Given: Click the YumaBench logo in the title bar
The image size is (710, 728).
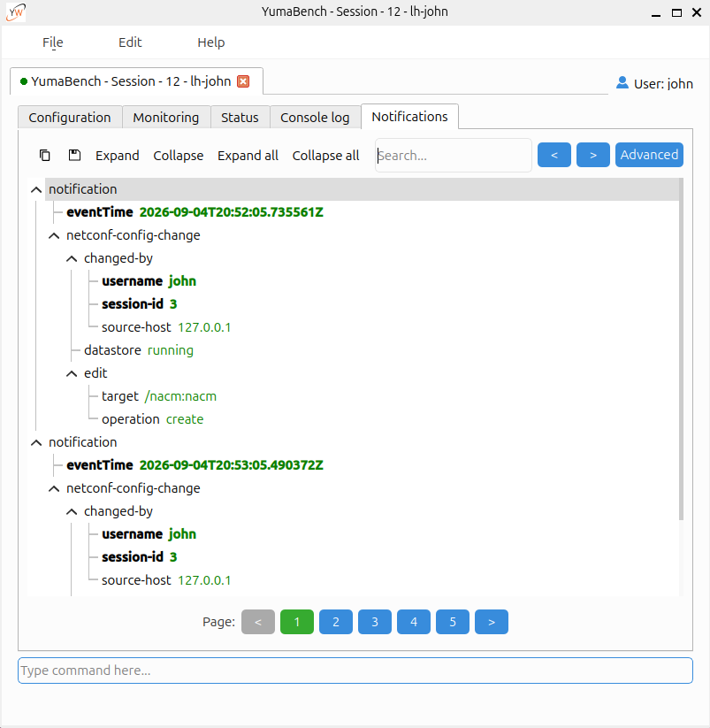Looking at the screenshot, I should tap(16, 12).
